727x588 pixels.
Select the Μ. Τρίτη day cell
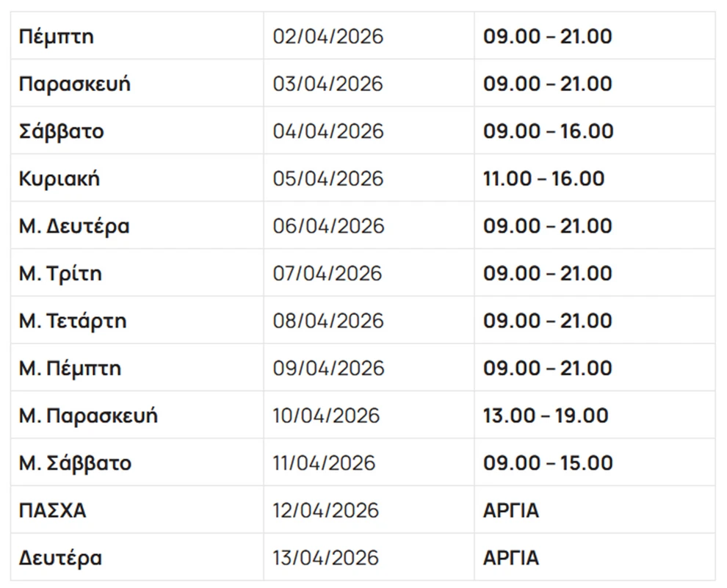pyautogui.click(x=60, y=274)
